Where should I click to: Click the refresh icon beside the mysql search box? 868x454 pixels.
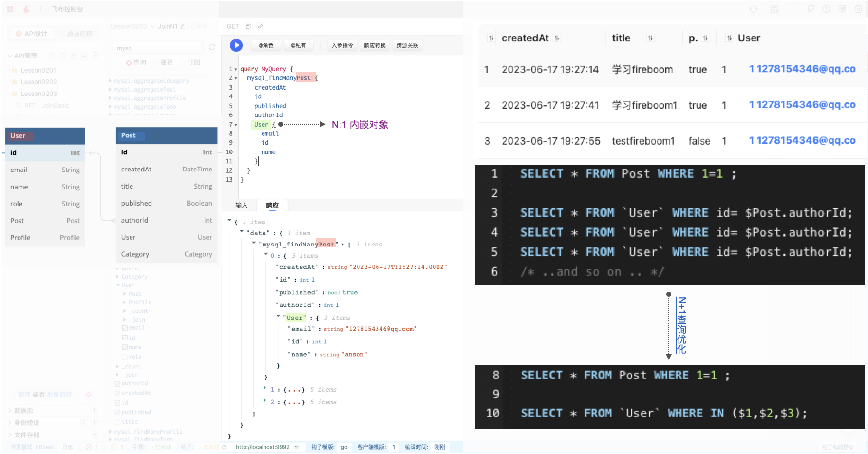212,47
